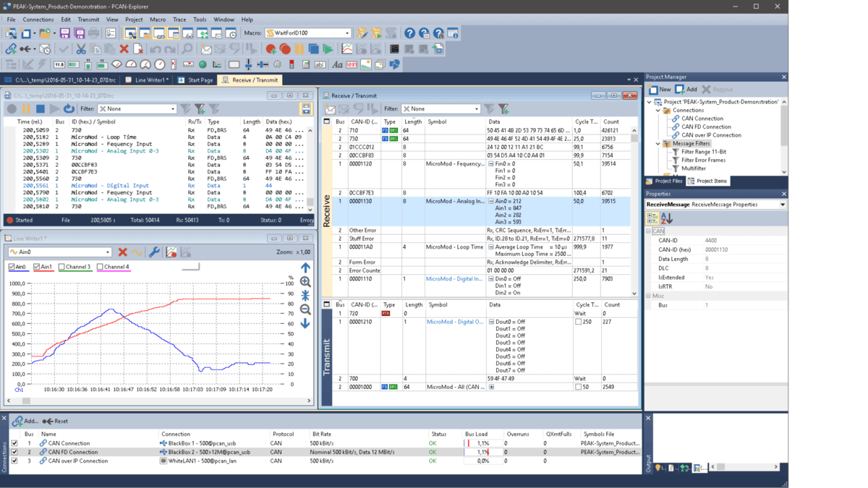Screen dimensions: 868x488
Task: Uncheck the CAN Connection row checkbox
Action: point(14,443)
